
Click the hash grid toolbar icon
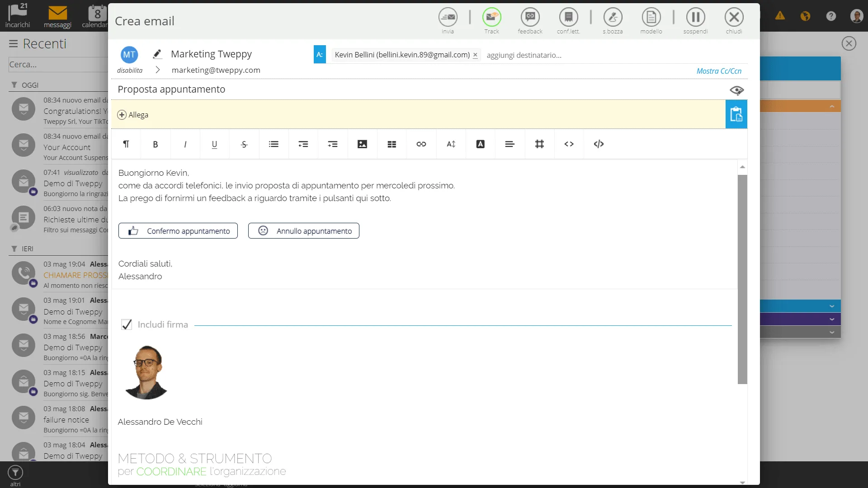[x=539, y=144]
